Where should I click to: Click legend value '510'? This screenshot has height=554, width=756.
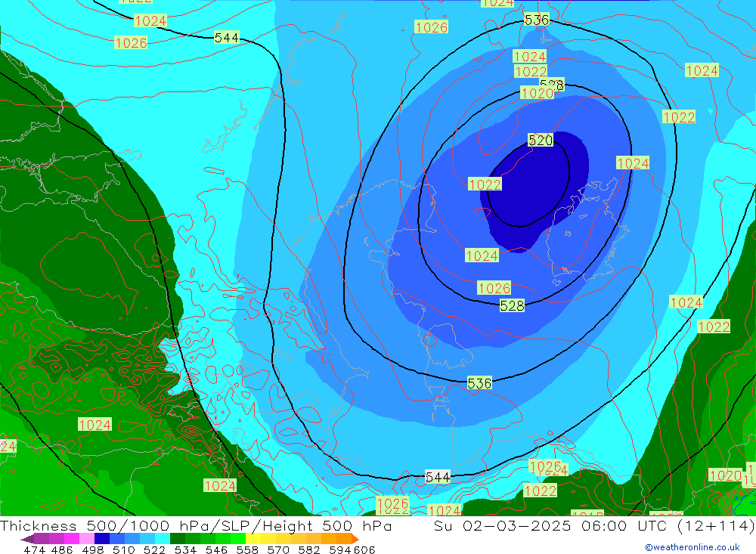[123, 549]
